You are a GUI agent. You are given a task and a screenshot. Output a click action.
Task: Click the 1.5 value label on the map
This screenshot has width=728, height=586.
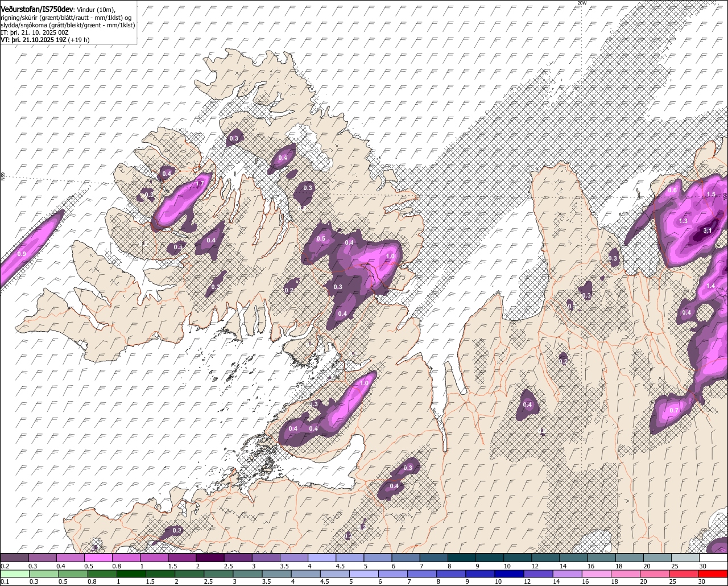click(x=711, y=194)
